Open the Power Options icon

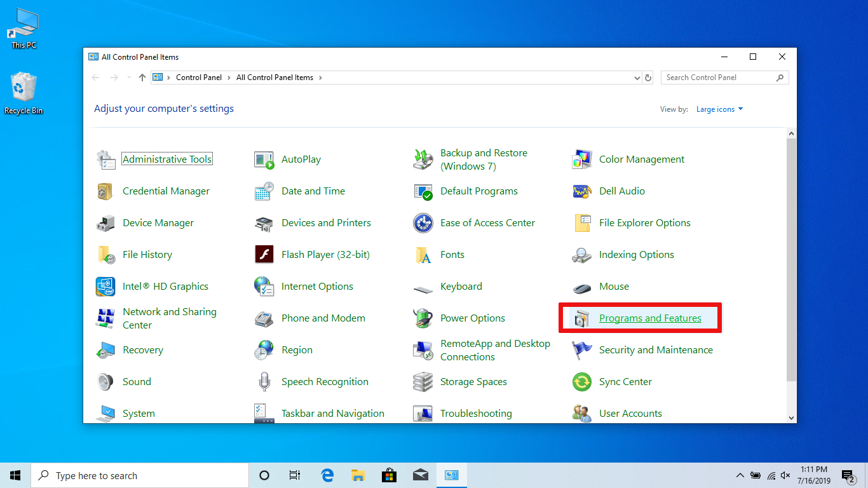coord(423,318)
